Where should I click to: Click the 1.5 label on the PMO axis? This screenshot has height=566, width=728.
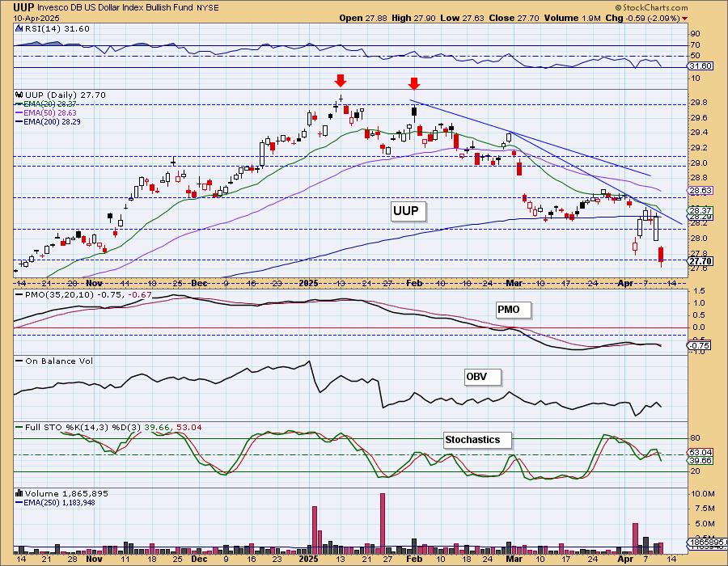pyautogui.click(x=699, y=291)
